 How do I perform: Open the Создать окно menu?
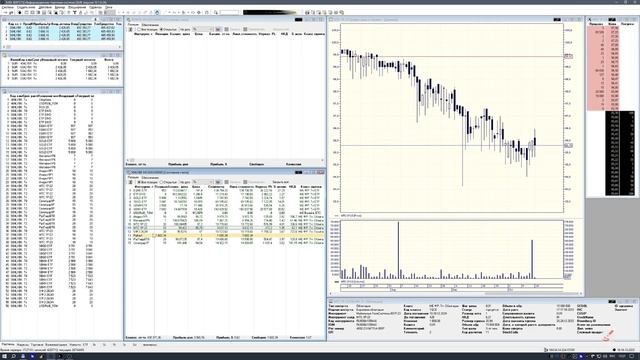26,7
